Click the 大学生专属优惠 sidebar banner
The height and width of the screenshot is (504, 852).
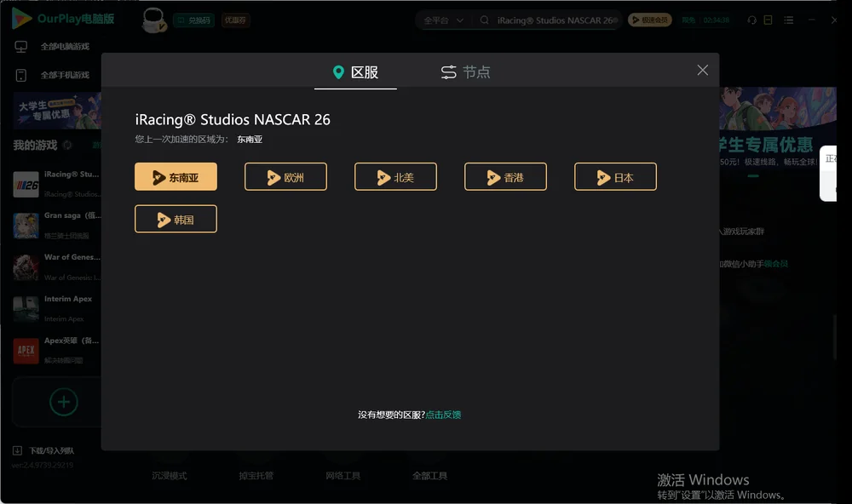click(57, 111)
